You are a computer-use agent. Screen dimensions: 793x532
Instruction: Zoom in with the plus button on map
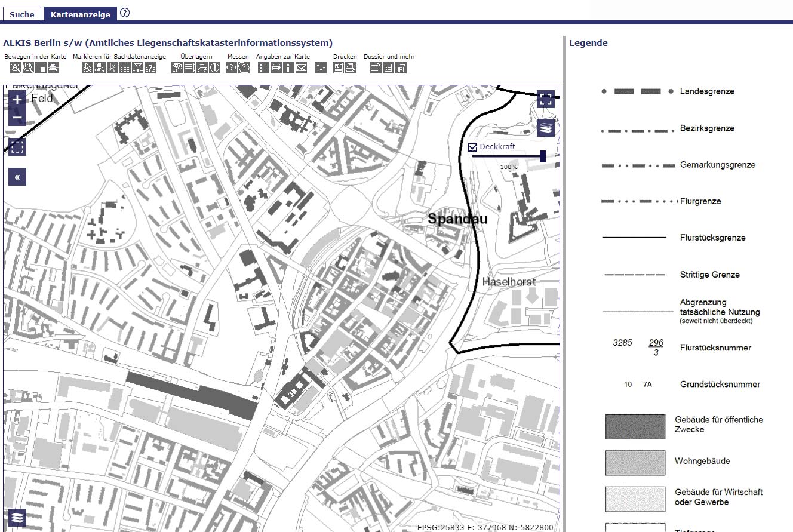17,100
